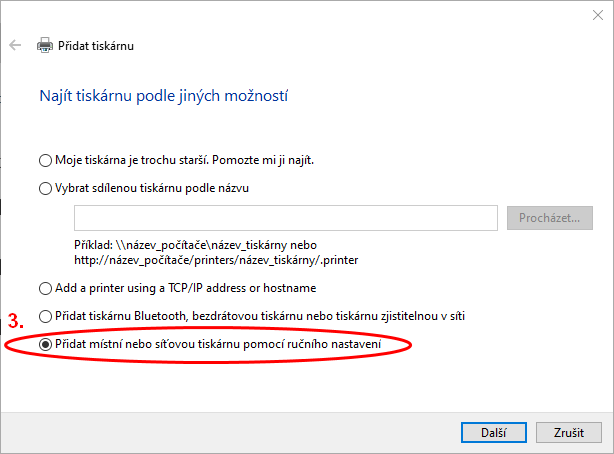
Task: Select the 'Přidat místní nebo síťovou tiskárnu' radio button
Action: (44, 344)
